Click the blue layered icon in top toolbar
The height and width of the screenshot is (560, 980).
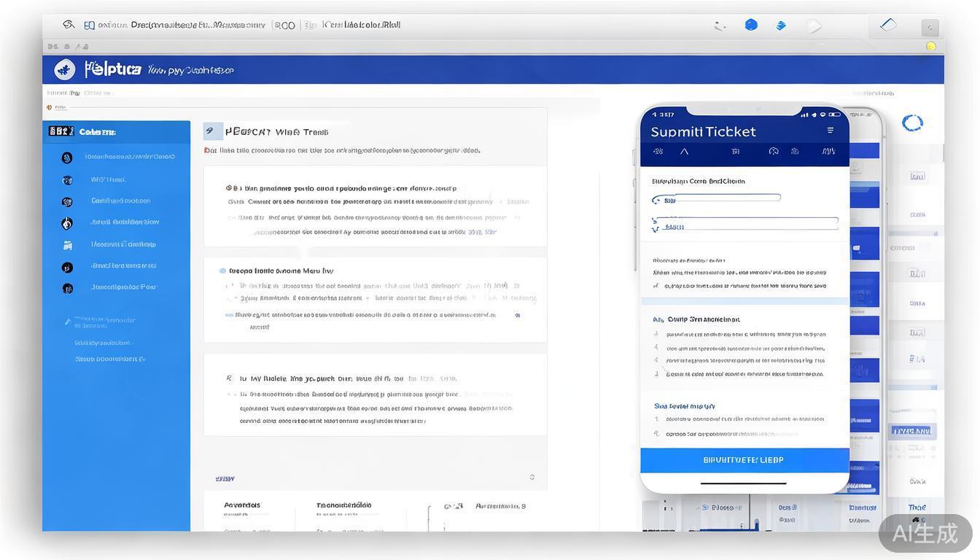(x=781, y=26)
